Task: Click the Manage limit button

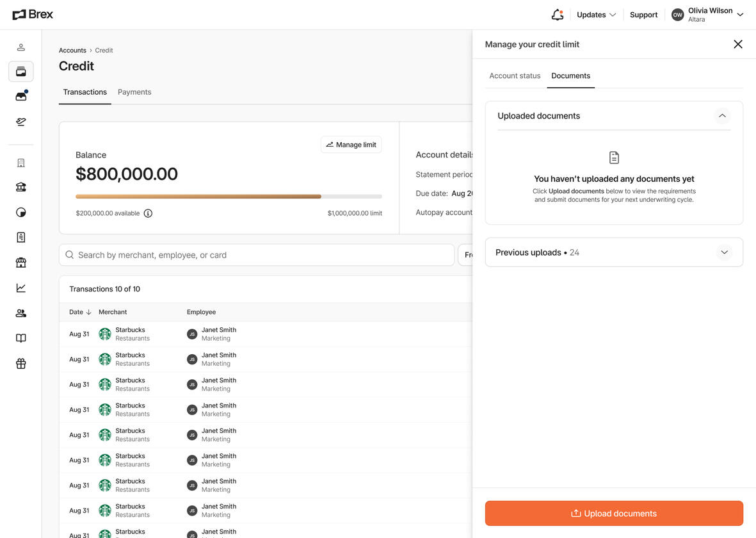Action: 351,144
